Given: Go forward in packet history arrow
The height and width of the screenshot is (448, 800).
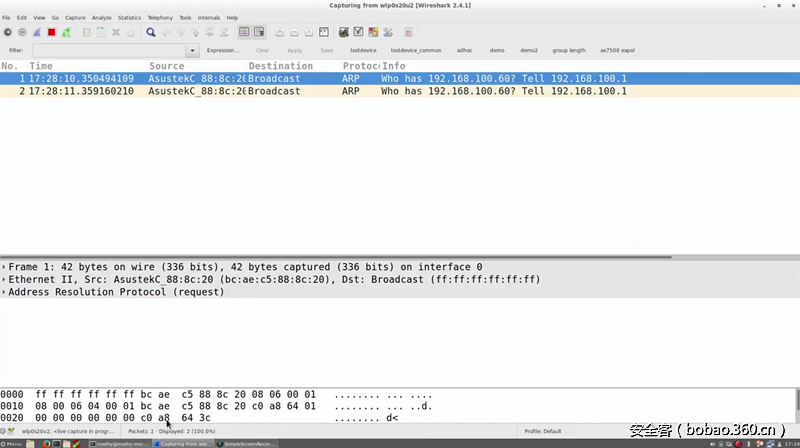Looking at the screenshot, I should 180,32.
